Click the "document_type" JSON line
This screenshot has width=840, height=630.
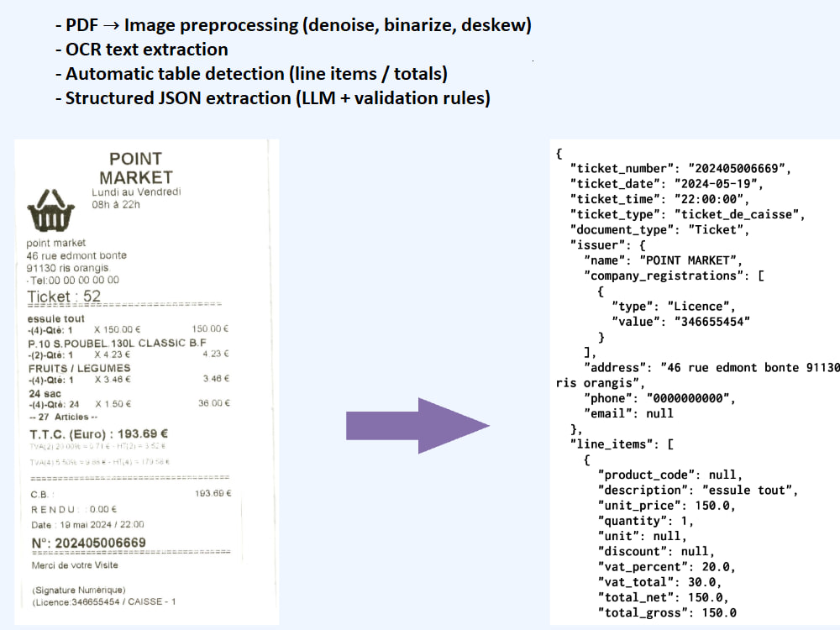point(659,230)
